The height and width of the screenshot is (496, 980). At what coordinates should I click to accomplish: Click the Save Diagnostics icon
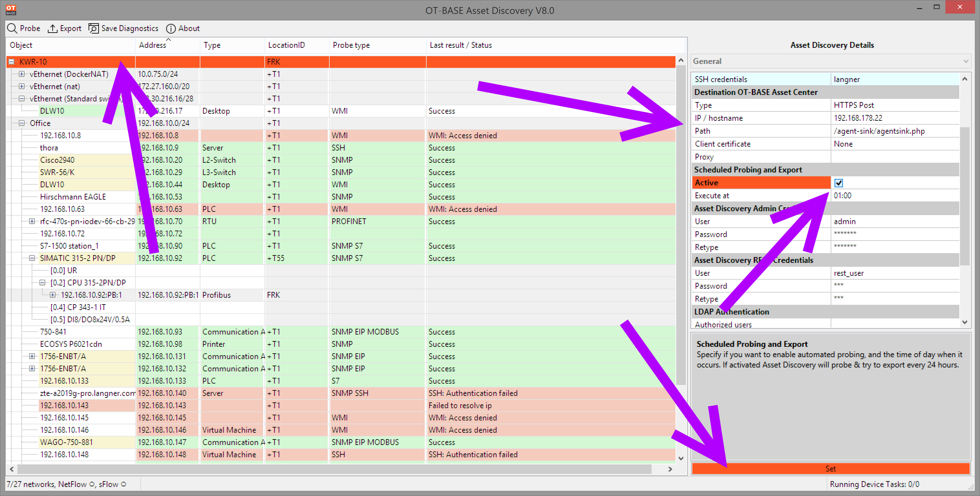click(x=94, y=28)
